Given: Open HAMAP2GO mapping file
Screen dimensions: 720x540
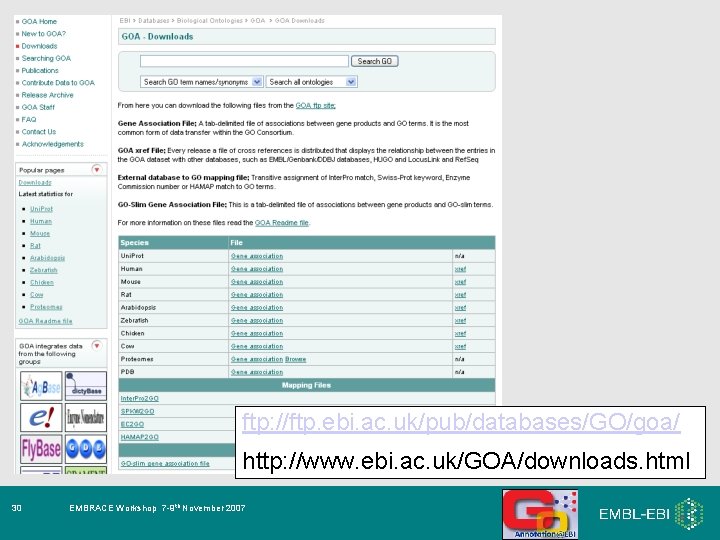Looking at the screenshot, I should [x=140, y=437].
